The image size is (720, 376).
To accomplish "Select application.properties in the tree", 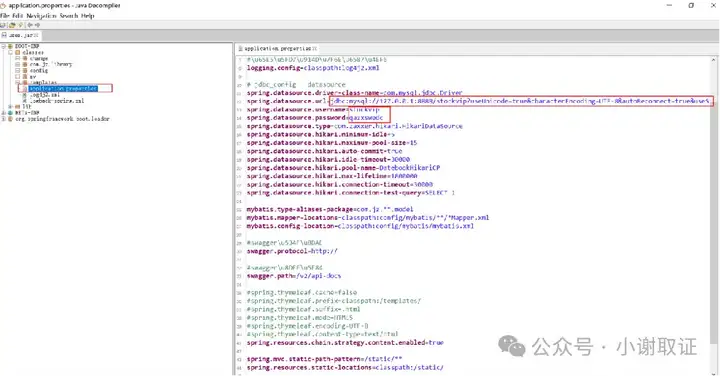I will pyautogui.click(x=63, y=88).
